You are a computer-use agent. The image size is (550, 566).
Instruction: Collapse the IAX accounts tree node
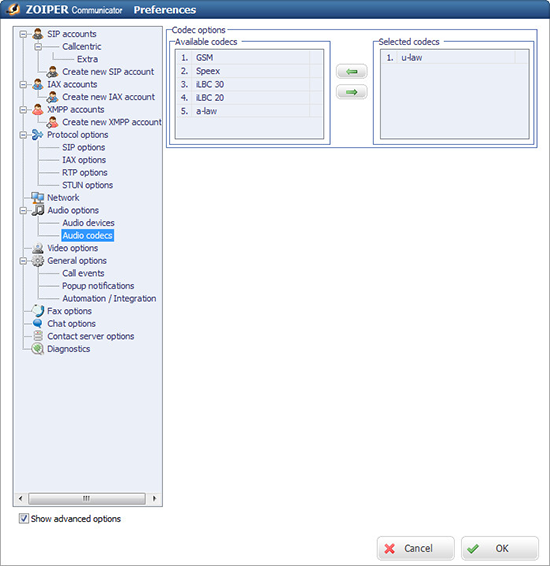click(x=23, y=85)
